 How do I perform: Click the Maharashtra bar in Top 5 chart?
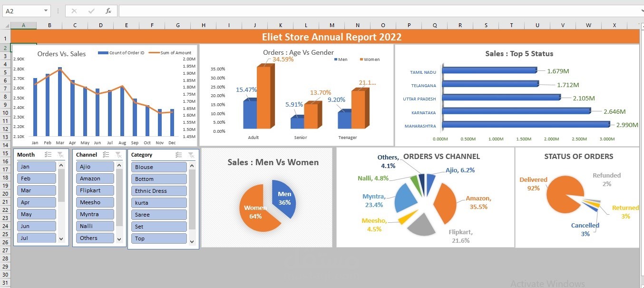[x=526, y=125]
